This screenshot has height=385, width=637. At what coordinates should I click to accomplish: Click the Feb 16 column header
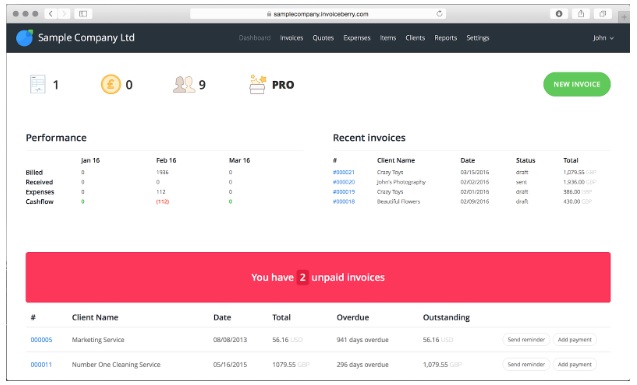coord(166,160)
